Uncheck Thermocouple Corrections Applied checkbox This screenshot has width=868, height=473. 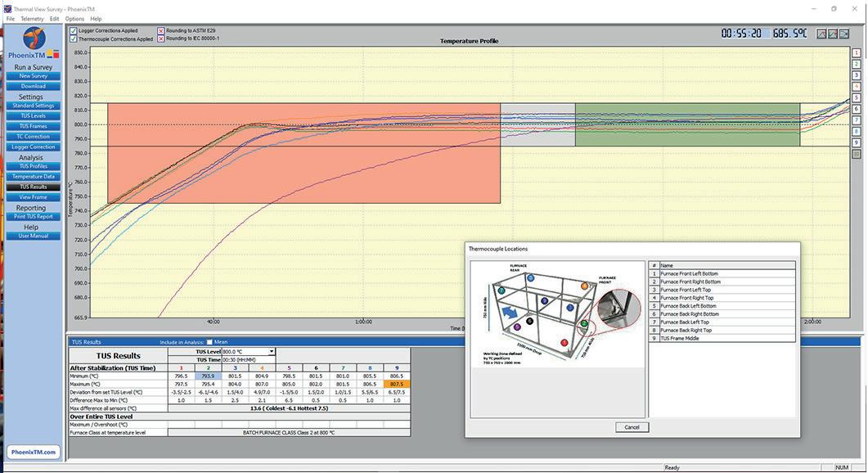(x=73, y=38)
